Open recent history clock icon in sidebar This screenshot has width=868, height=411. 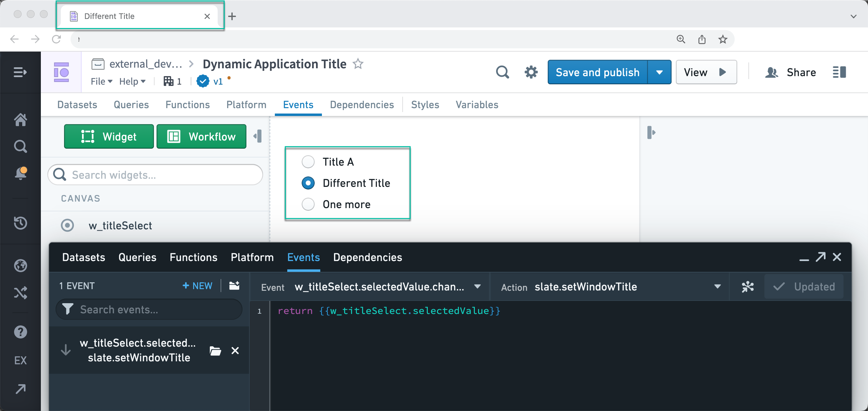[x=21, y=223]
